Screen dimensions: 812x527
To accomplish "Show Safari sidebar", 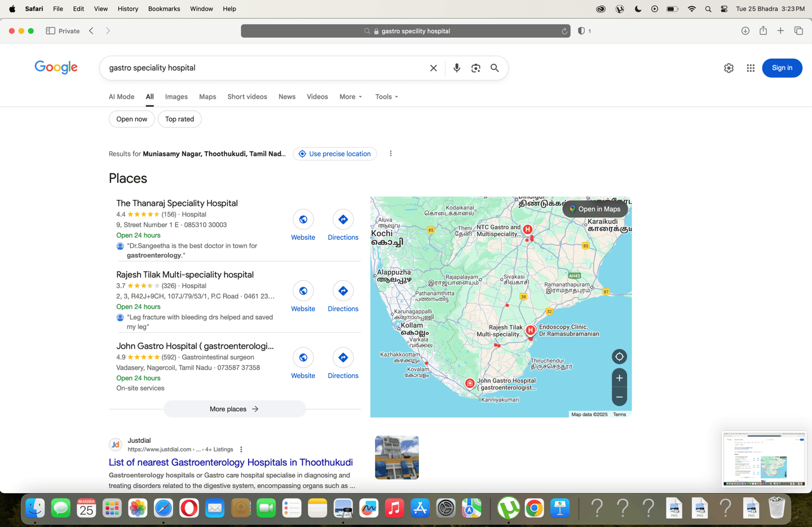I will pos(50,31).
